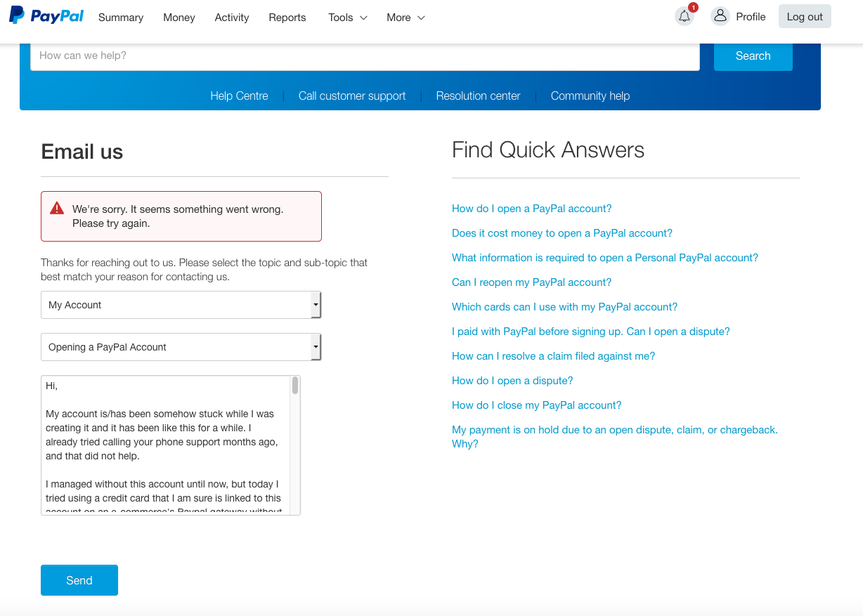This screenshot has width=863, height=616.
Task: Open the Reports tab
Action: point(287,18)
